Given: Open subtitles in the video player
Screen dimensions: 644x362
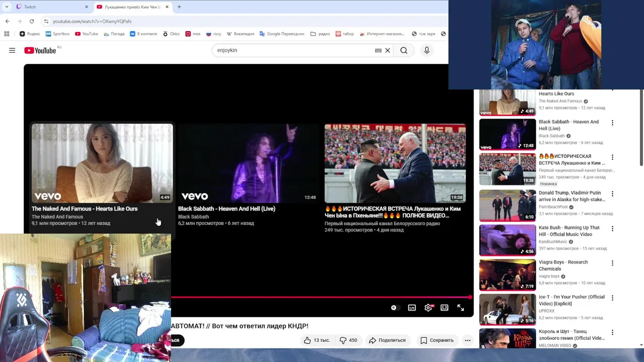Looking at the screenshot, I should pyautogui.click(x=412, y=308).
